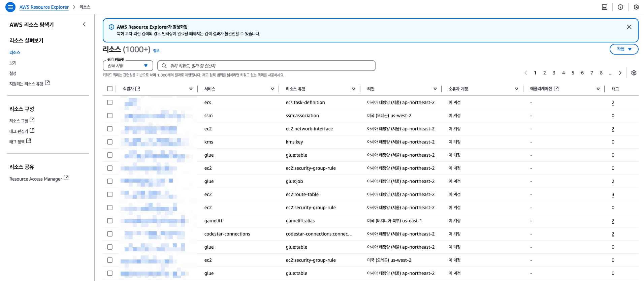Go to previous results page arrow
The image size is (644, 281).
click(526, 73)
